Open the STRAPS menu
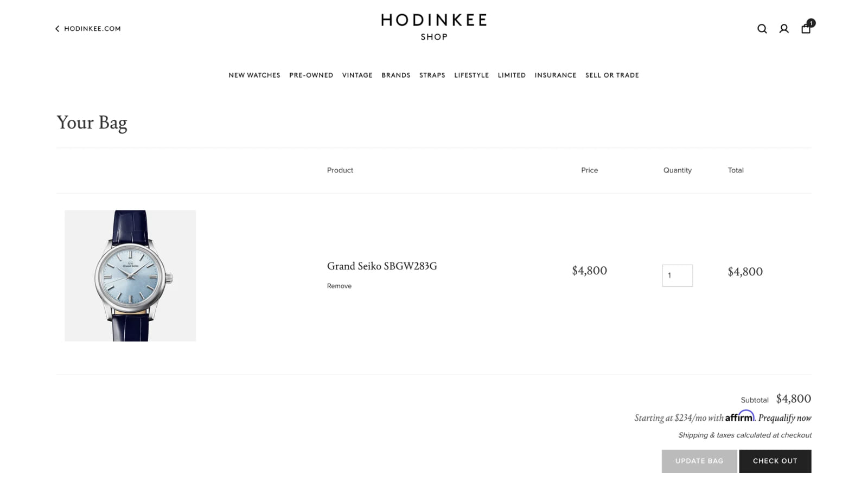 432,75
